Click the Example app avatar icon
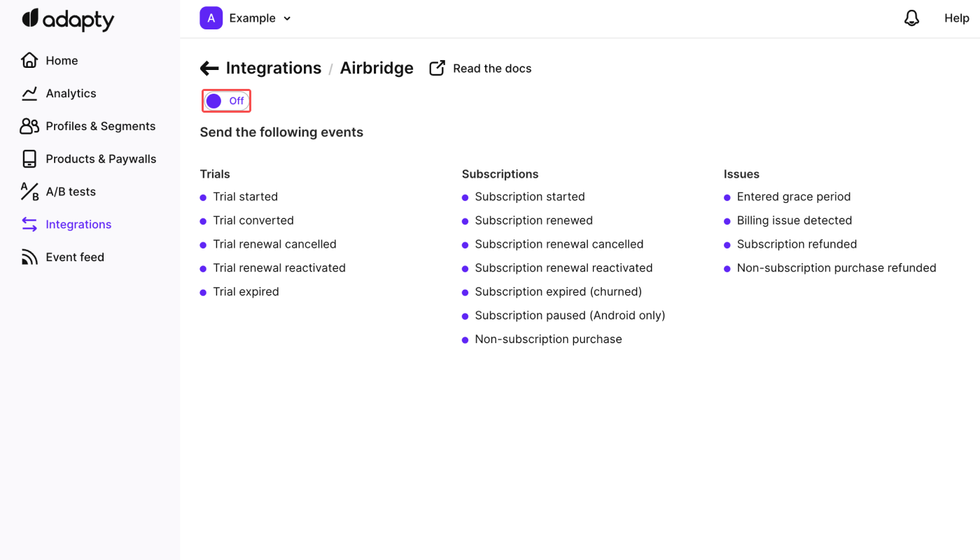Image resolution: width=980 pixels, height=560 pixels. [x=211, y=18]
